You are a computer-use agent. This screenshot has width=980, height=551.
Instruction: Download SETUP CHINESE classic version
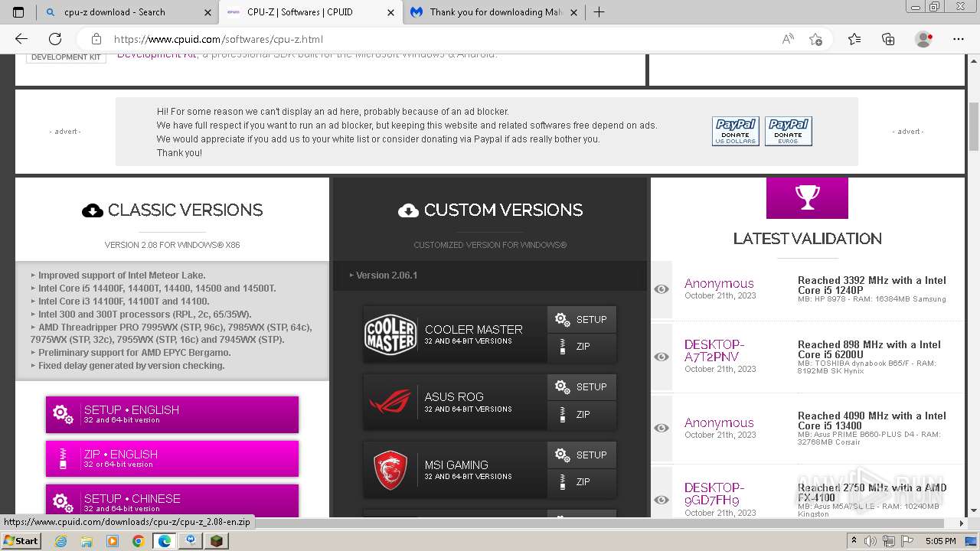coord(172,500)
